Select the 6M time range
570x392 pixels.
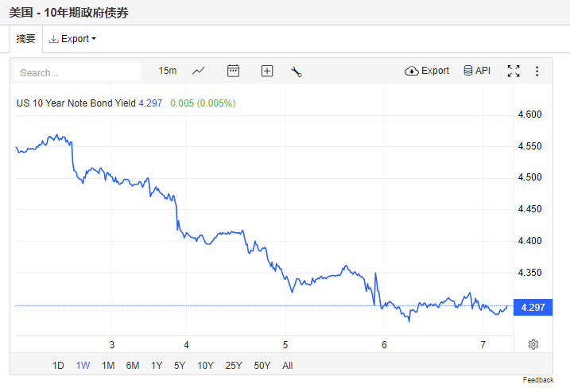click(x=133, y=366)
